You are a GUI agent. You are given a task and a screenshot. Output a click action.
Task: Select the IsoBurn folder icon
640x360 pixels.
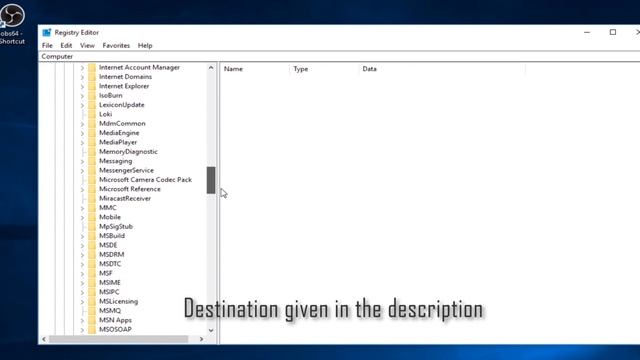pos(92,96)
